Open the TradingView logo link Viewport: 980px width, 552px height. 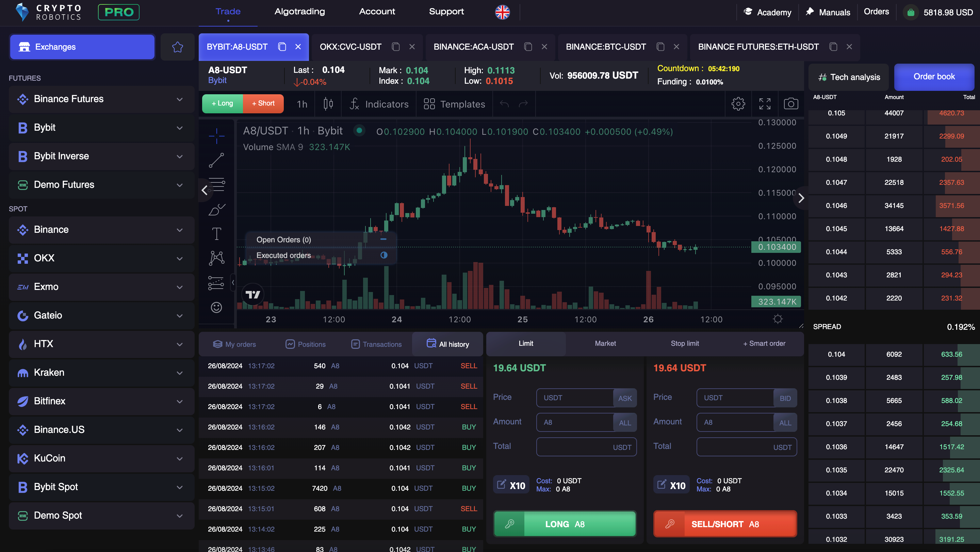[252, 294]
